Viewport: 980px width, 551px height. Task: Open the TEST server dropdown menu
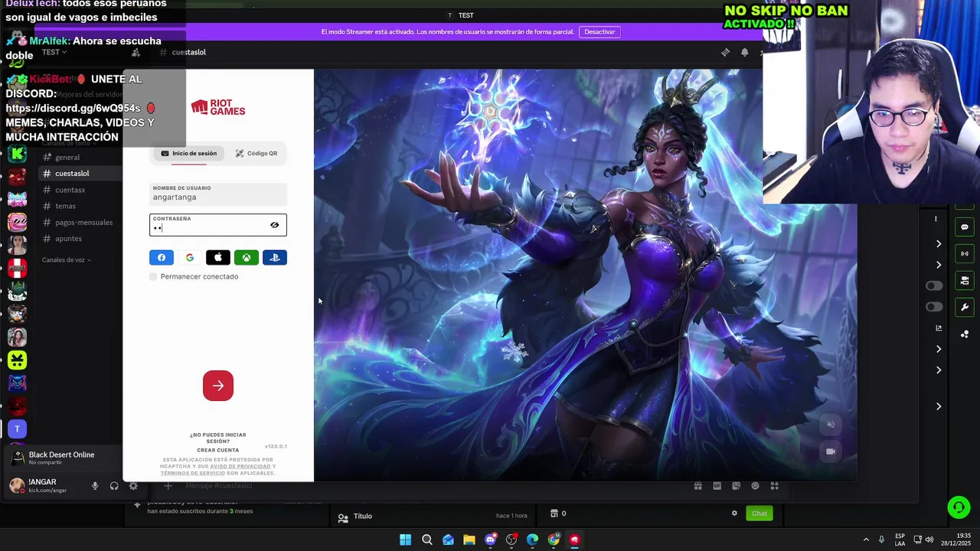click(x=54, y=52)
